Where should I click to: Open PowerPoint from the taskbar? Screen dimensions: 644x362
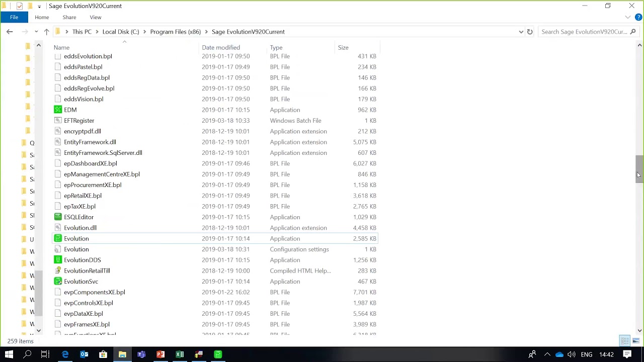[x=160, y=354]
